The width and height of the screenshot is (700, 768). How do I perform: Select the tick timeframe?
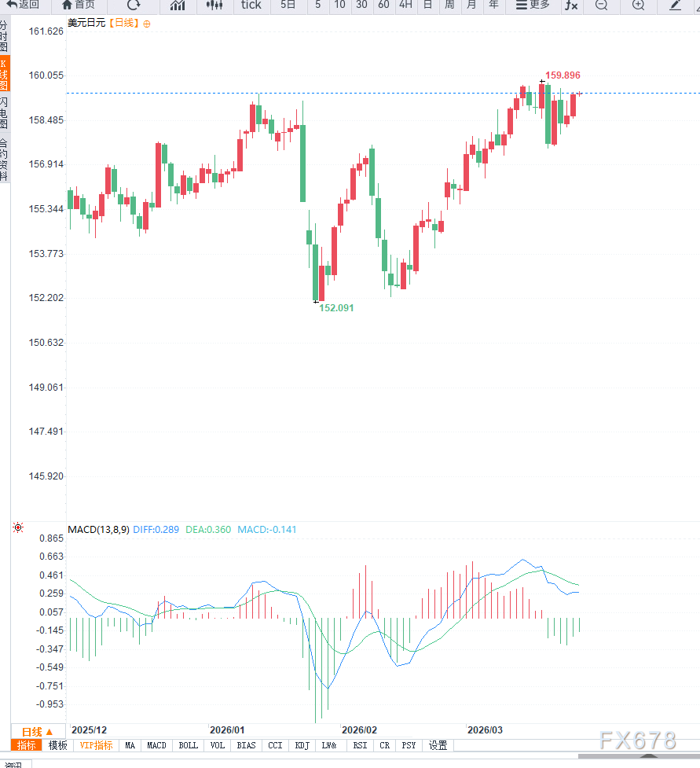point(251,5)
